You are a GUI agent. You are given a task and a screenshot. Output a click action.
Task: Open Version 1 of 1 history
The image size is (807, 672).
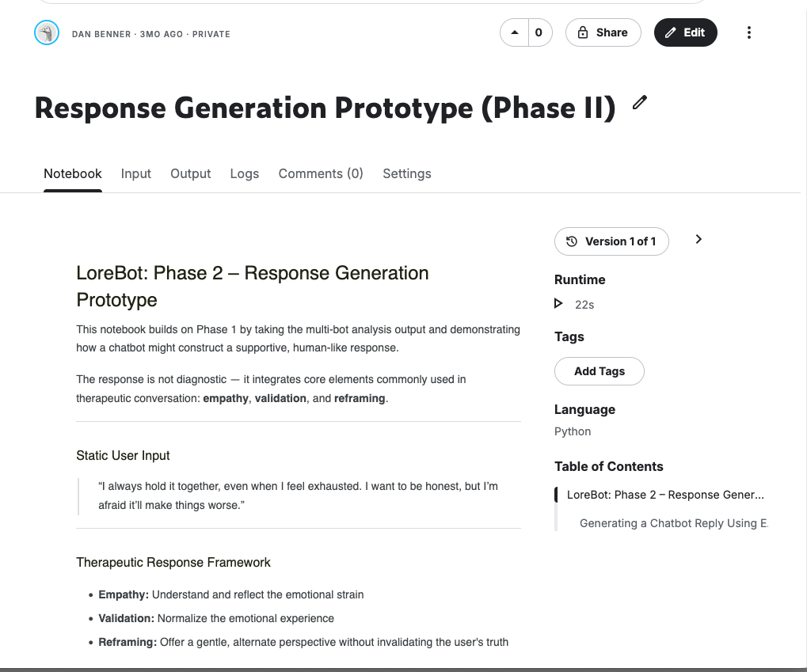(x=611, y=241)
